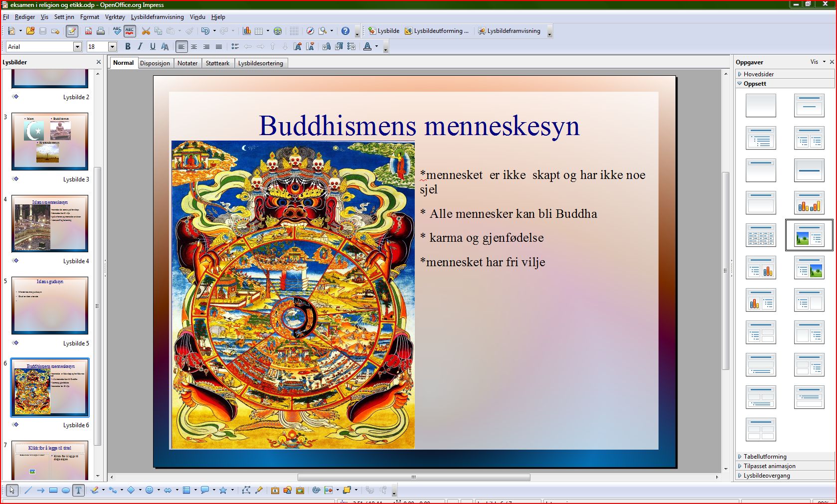837x504 pixels.
Task: Save the presentation with the Save icon
Action: [x=43, y=31]
